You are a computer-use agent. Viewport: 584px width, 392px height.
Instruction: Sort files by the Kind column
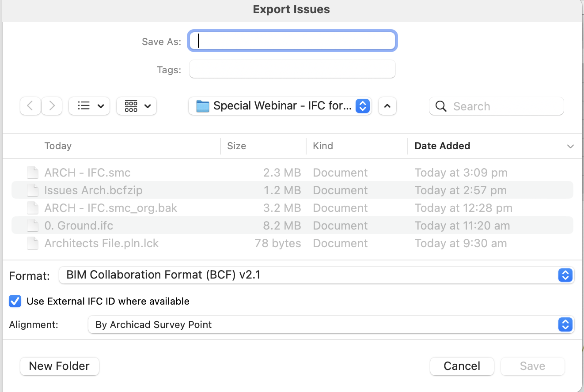pos(323,146)
